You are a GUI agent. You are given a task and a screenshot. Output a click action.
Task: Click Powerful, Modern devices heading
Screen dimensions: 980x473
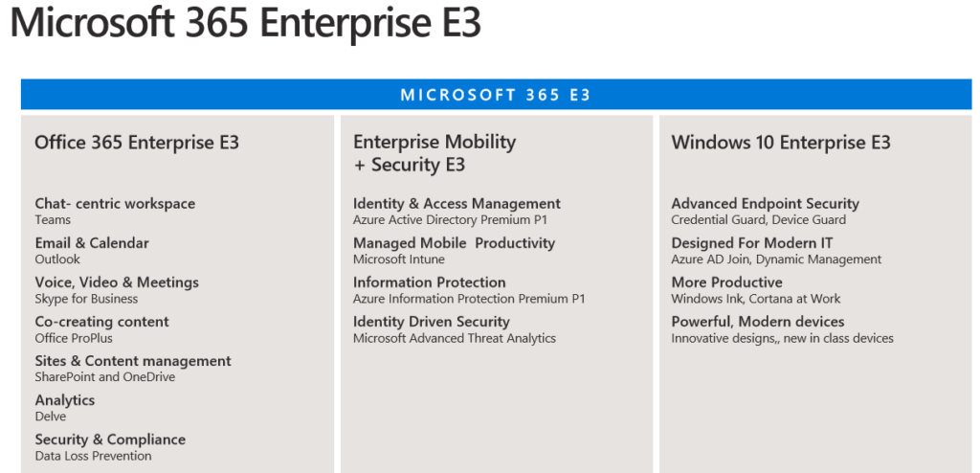758,322
